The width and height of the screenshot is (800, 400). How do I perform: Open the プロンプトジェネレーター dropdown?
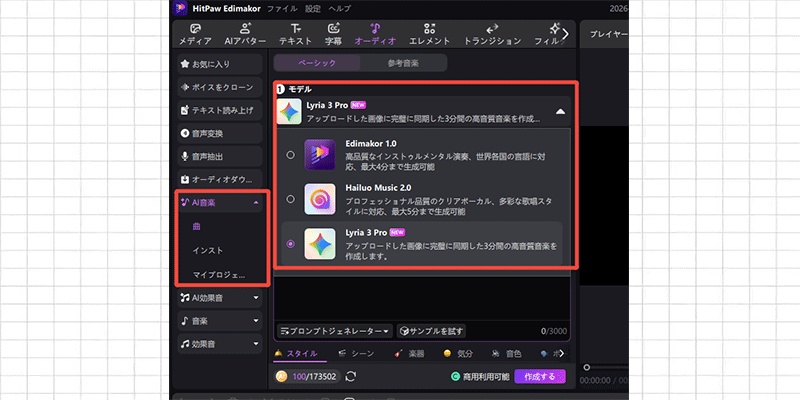pyautogui.click(x=335, y=331)
